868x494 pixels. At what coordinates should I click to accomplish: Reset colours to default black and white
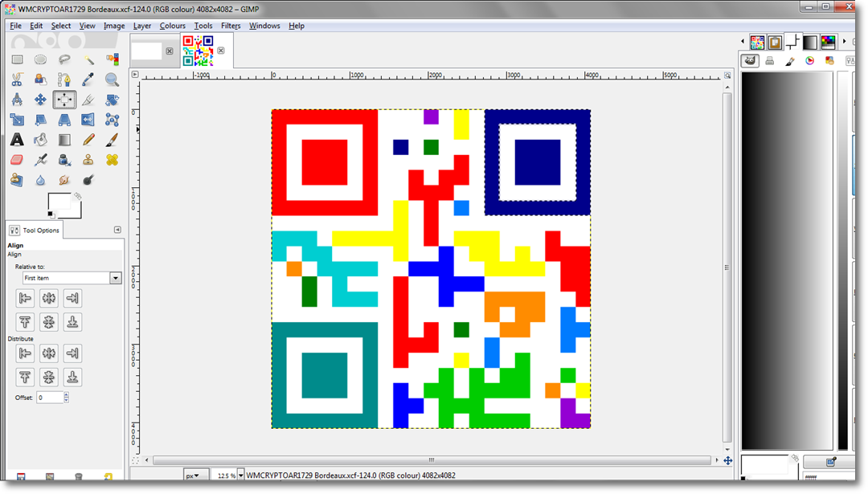click(51, 214)
